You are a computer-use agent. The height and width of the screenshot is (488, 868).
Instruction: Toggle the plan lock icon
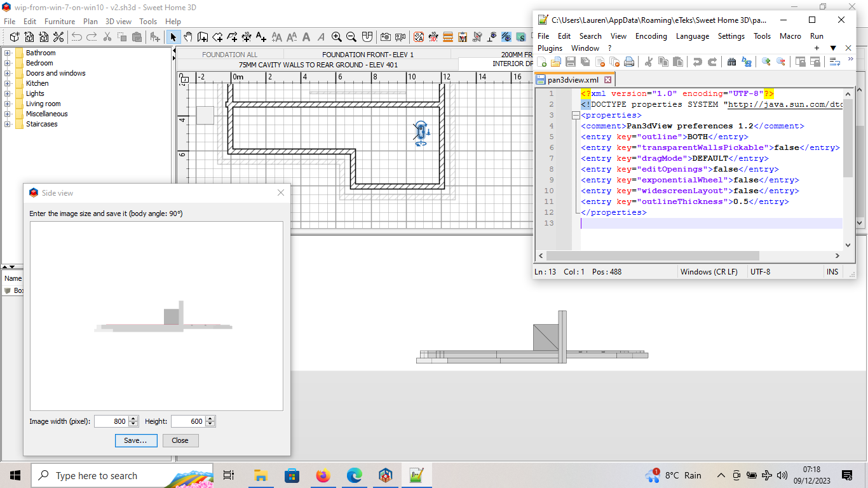(184, 79)
